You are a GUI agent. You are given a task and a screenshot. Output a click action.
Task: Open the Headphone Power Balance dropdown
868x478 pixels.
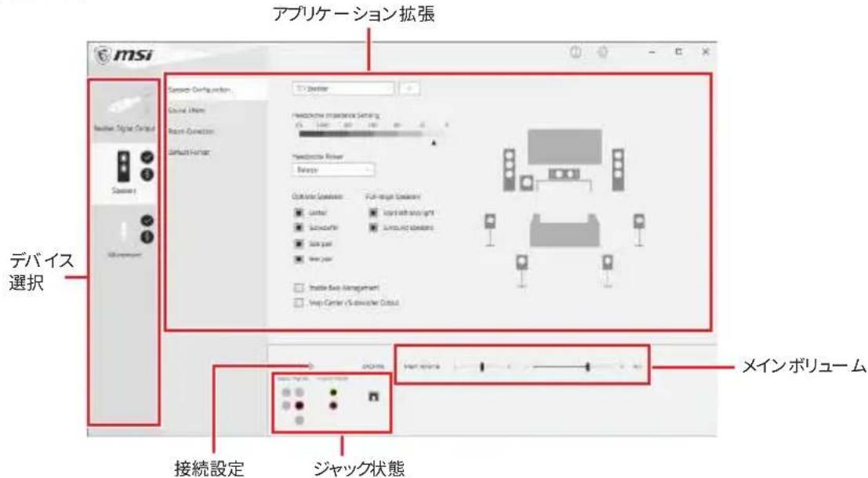(333, 170)
